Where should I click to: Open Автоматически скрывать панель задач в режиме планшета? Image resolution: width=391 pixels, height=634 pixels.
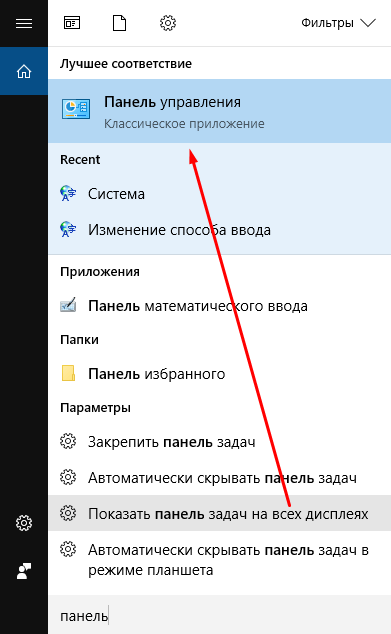pyautogui.click(x=220, y=560)
